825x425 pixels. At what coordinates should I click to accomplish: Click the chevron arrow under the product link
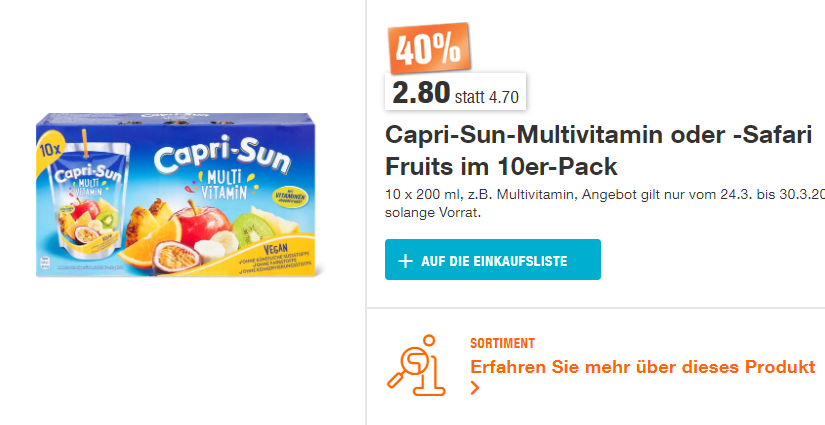tap(475, 388)
